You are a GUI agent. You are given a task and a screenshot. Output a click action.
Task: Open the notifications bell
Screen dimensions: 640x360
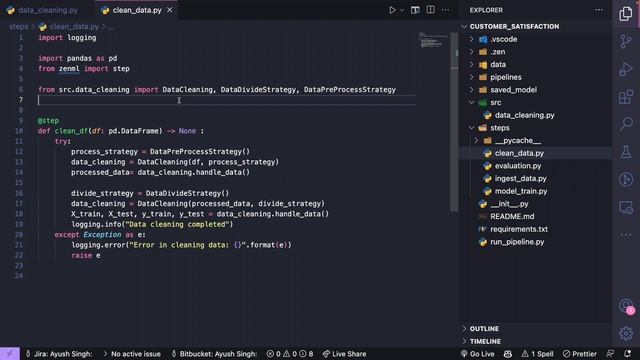coord(627,354)
